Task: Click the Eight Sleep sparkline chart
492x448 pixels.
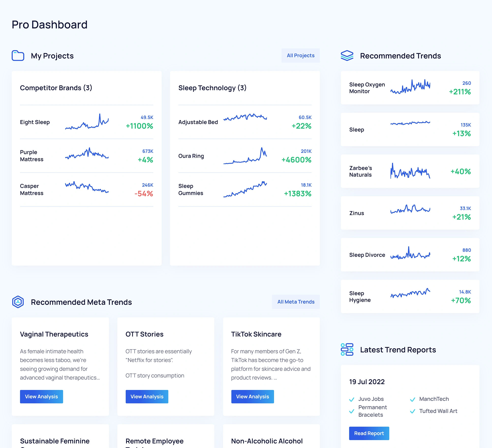Action: pyautogui.click(x=87, y=122)
